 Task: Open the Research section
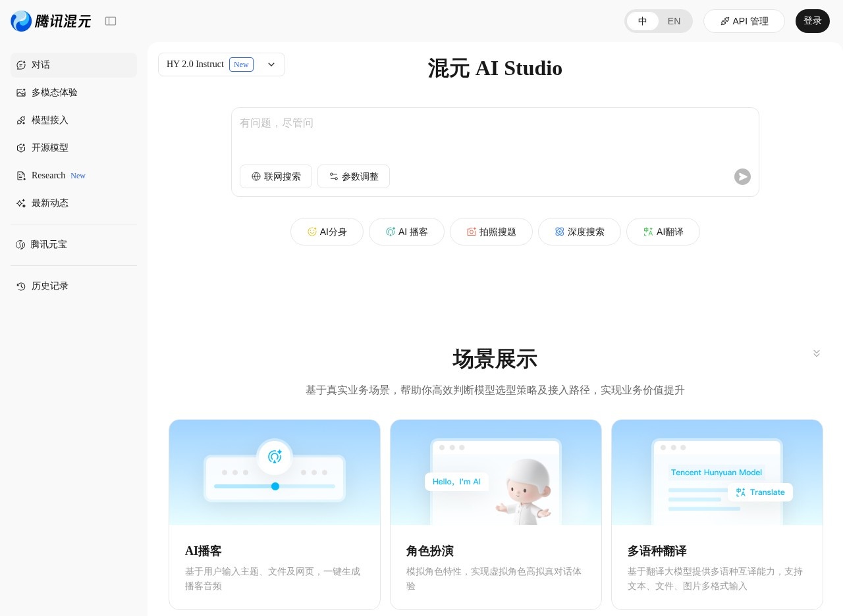click(x=48, y=175)
